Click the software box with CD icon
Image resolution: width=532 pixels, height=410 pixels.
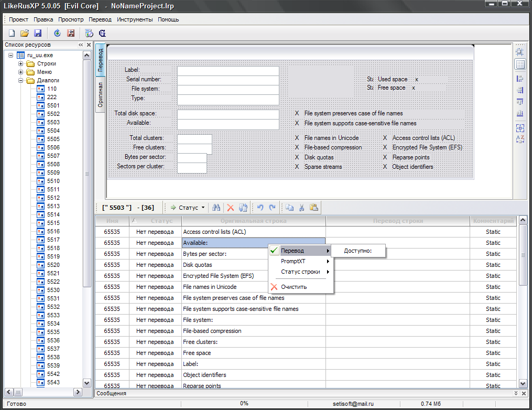click(x=89, y=33)
